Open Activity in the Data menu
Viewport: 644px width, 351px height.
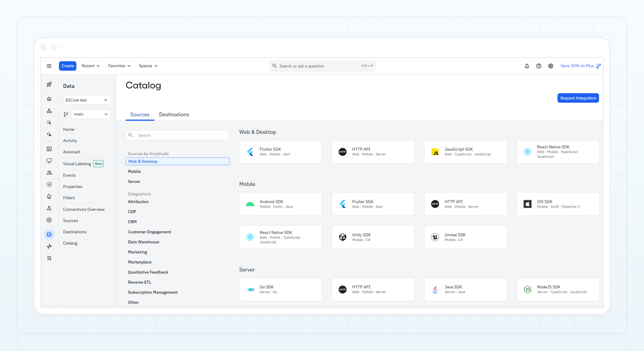[70, 141]
